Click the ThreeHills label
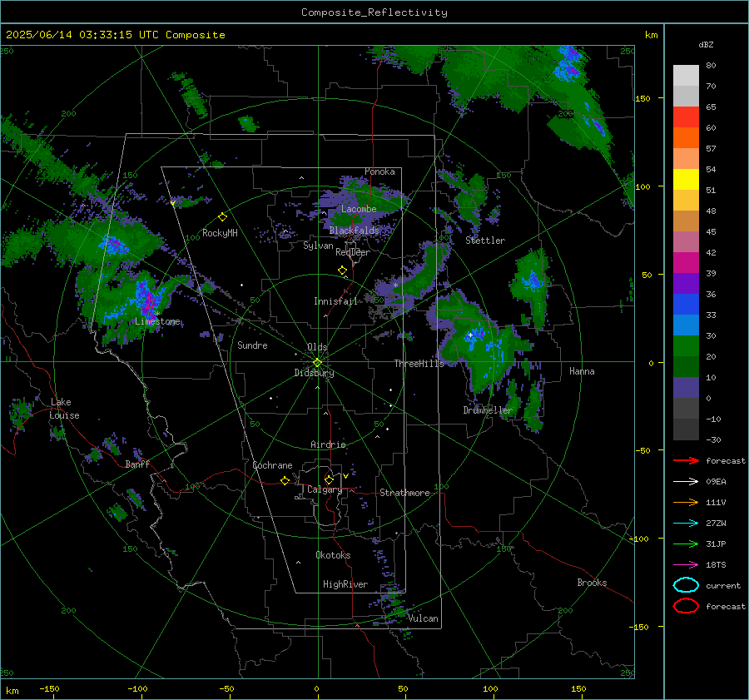The image size is (749, 700). 419,364
